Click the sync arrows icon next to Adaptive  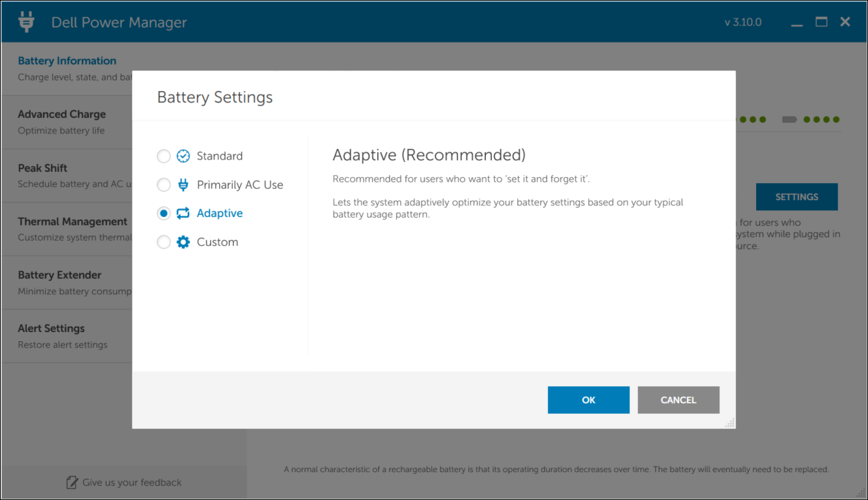[x=182, y=213]
